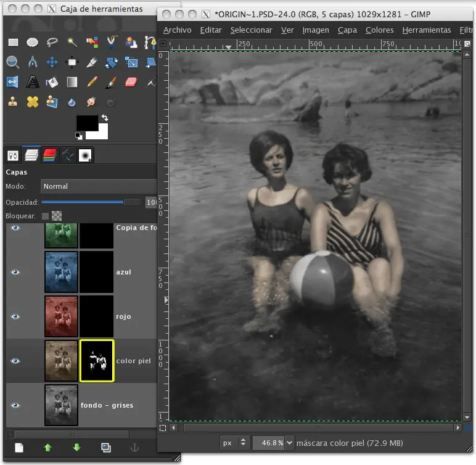Open the layer Modo dropdown
Screen dimensions: 476x465
coord(99,186)
